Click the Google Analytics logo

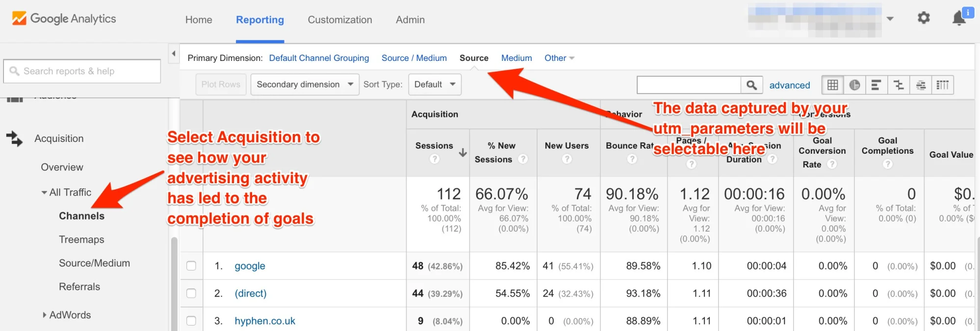[64, 19]
